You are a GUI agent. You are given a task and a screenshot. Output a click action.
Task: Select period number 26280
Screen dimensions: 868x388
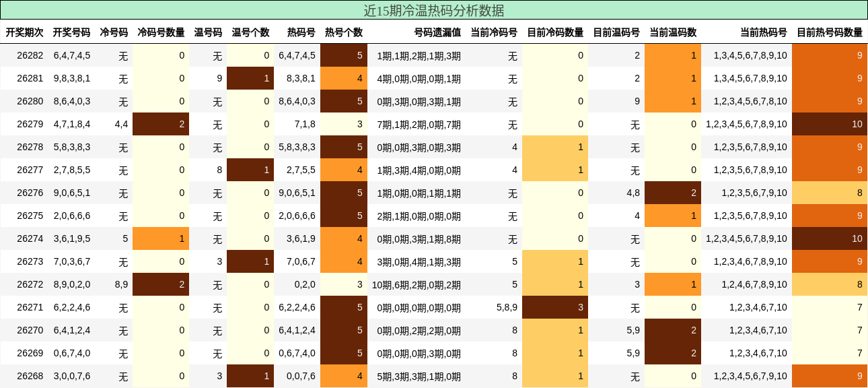pos(30,101)
